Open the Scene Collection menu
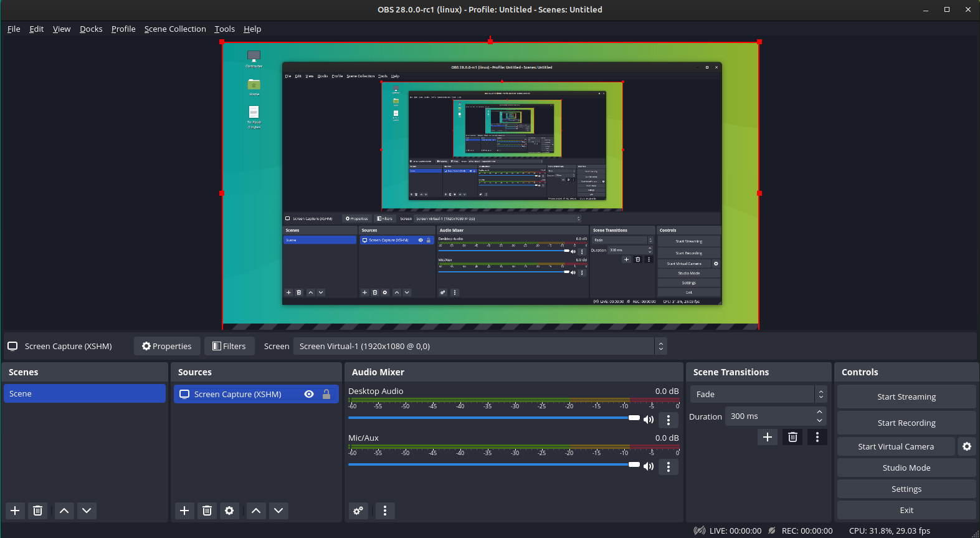The width and height of the screenshot is (980, 538). (175, 29)
